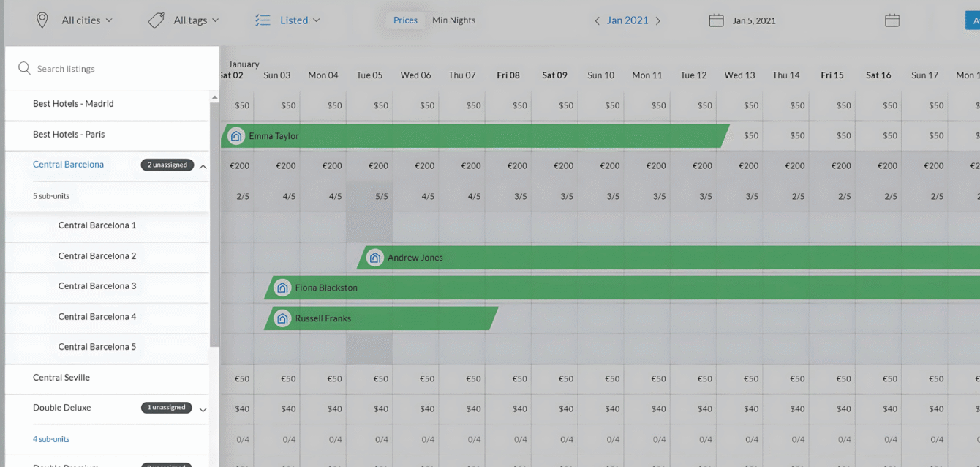The height and width of the screenshot is (467, 980).
Task: Click the house icon on Emma Taylor's reservation
Action: 235,136
